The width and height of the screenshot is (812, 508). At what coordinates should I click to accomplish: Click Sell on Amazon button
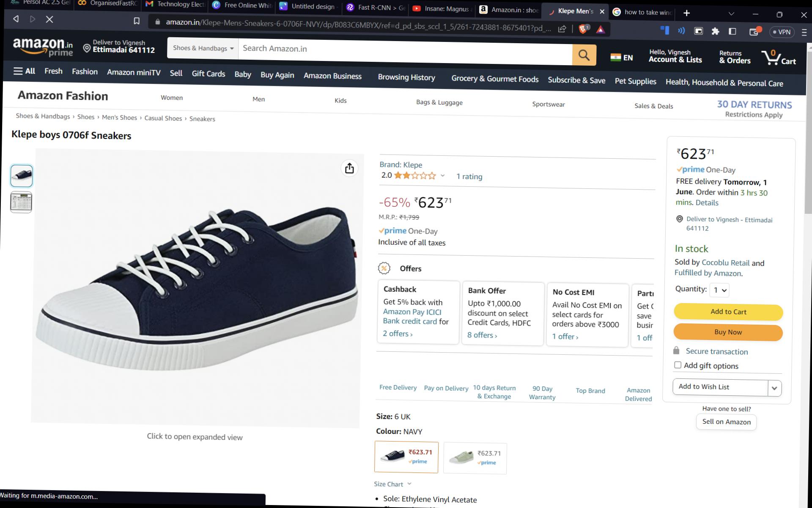pos(726,422)
